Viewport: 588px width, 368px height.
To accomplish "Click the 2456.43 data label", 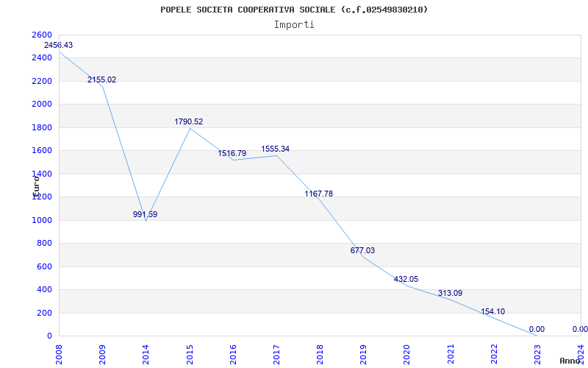I will pos(58,46).
